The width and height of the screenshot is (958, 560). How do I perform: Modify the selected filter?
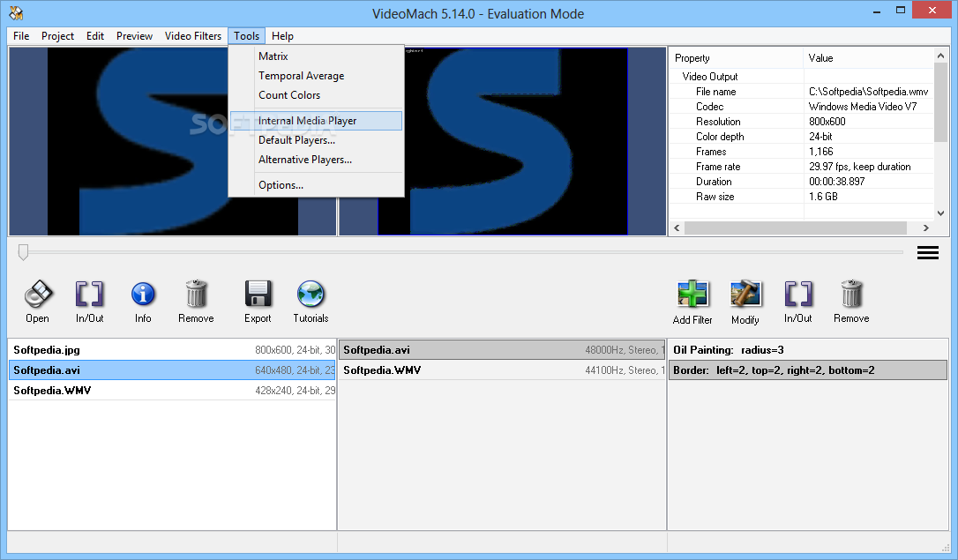[745, 295]
